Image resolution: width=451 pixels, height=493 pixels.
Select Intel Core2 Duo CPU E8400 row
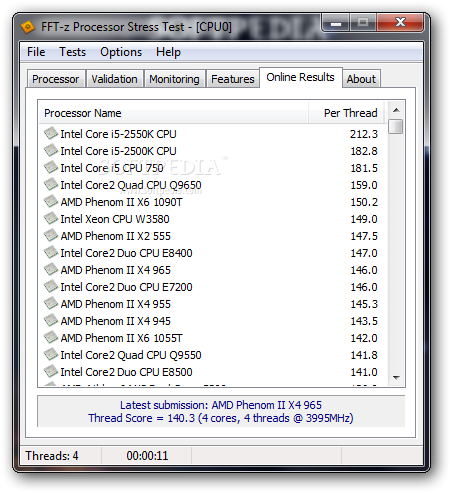[213, 253]
